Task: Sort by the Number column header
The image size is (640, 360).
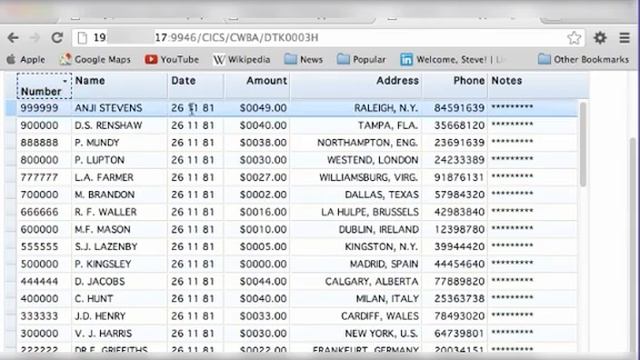Action: tap(44, 86)
